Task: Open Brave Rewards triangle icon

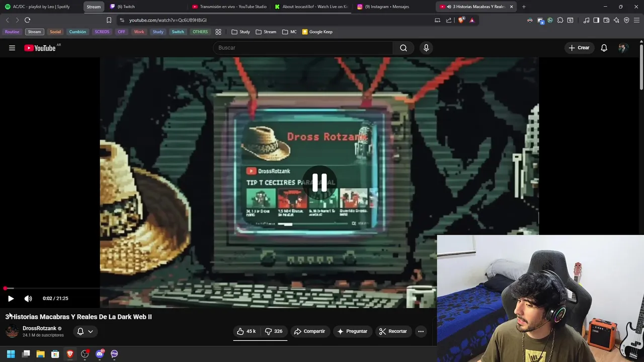Action: 472,20
